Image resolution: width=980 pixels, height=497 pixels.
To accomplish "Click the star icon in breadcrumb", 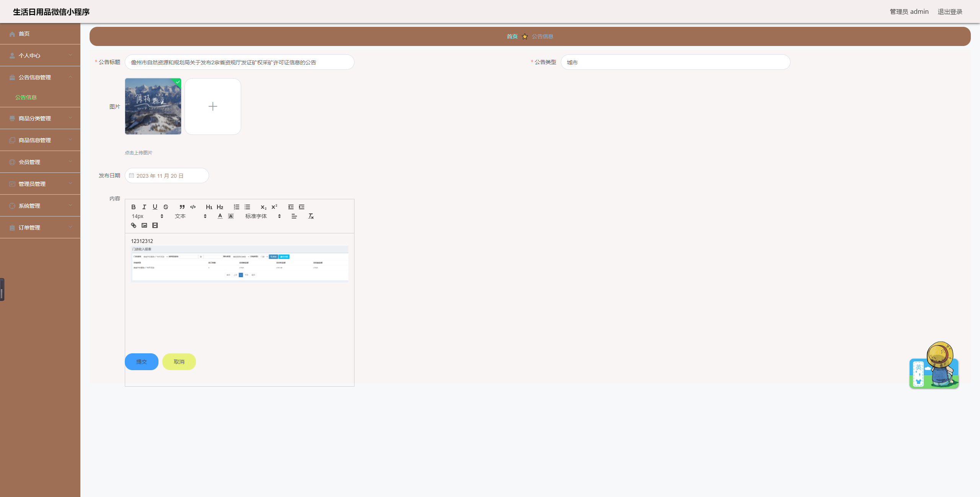I will [x=524, y=36].
